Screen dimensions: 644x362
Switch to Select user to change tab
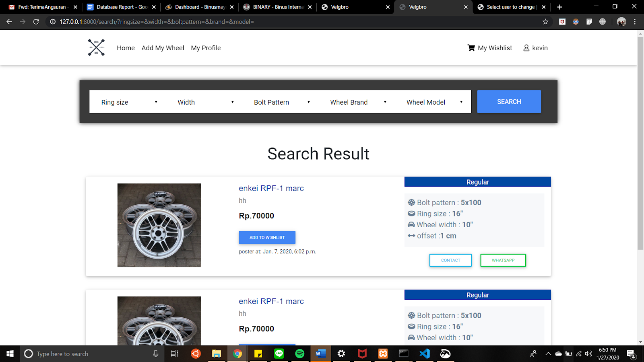[x=511, y=7]
